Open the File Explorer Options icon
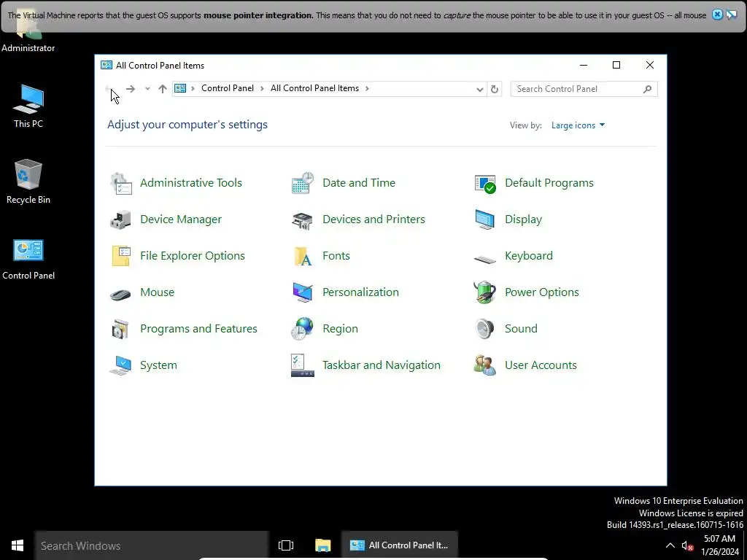Image resolution: width=747 pixels, height=560 pixels. point(120,256)
